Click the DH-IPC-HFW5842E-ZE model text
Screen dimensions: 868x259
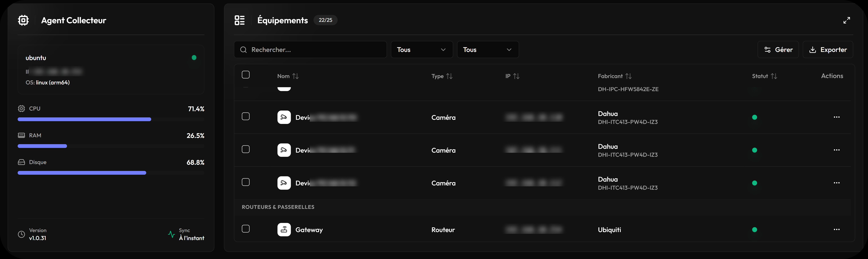pos(628,90)
